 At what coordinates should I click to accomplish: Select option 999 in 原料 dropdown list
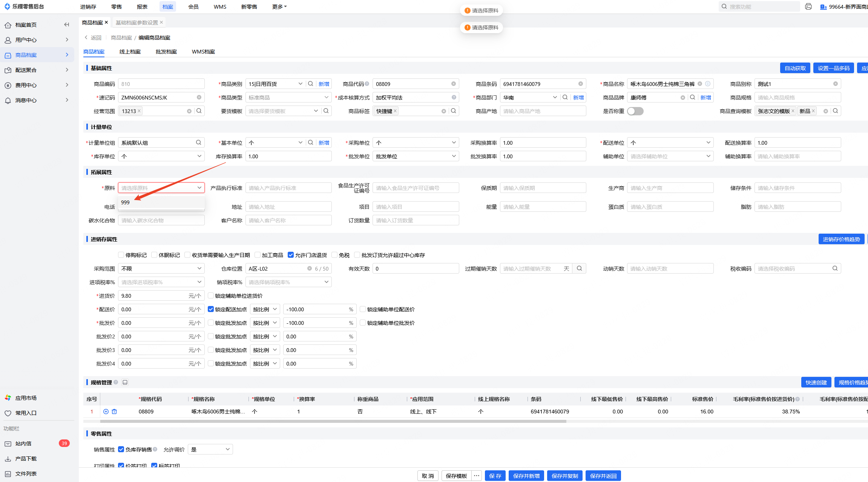pyautogui.click(x=126, y=202)
